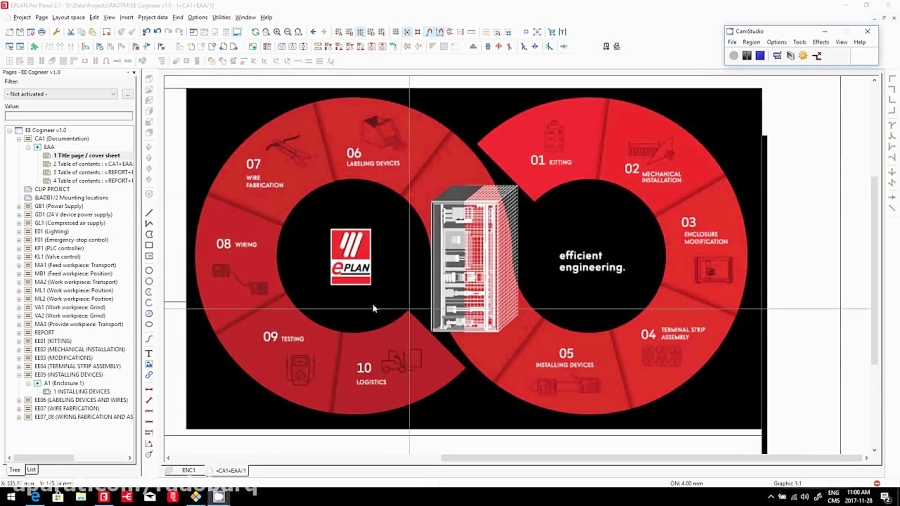Image resolution: width=900 pixels, height=506 pixels.
Task: Click the CamStudio sun-shaped options icon
Action: tap(803, 56)
